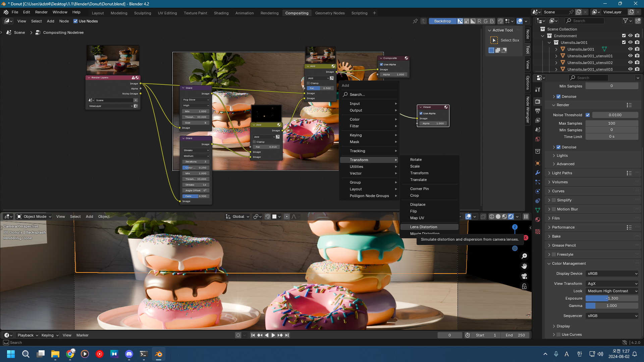Open the Modifiers properties wrench icon
The height and width of the screenshot is (362, 644).
pyautogui.click(x=538, y=173)
